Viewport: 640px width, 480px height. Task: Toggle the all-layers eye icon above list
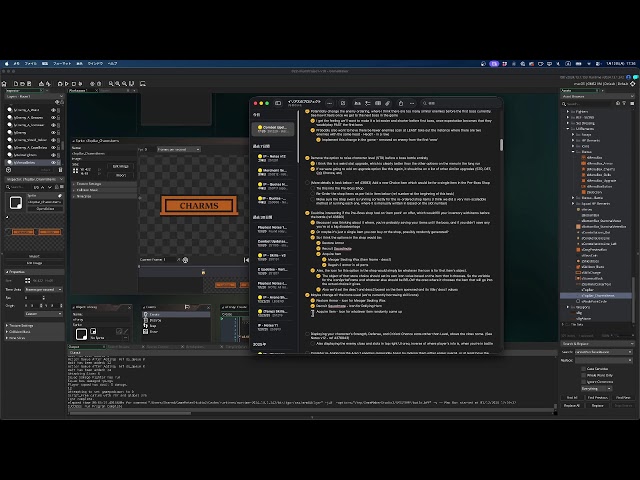coord(57,102)
